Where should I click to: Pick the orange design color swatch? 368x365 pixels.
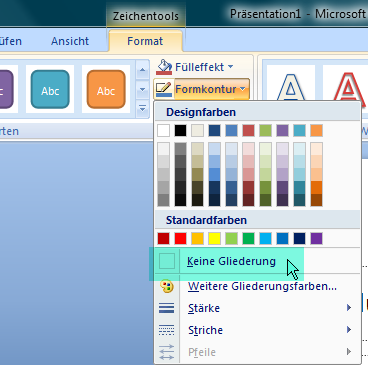316,130
